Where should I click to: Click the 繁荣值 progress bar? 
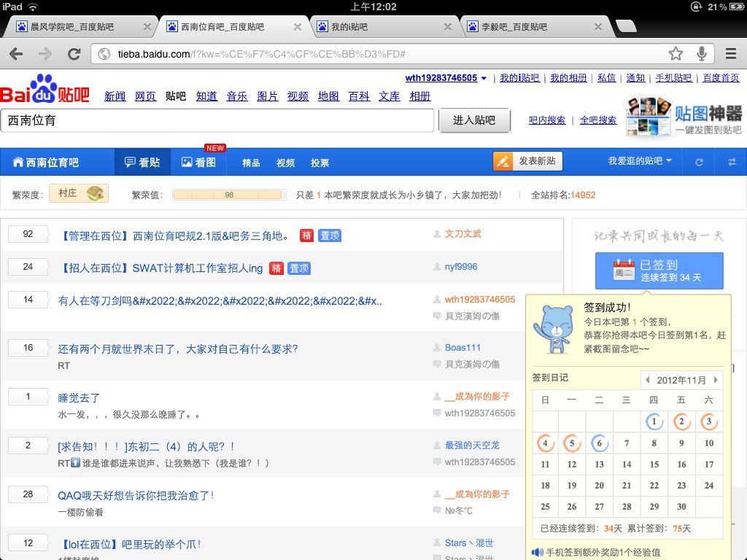(x=229, y=195)
